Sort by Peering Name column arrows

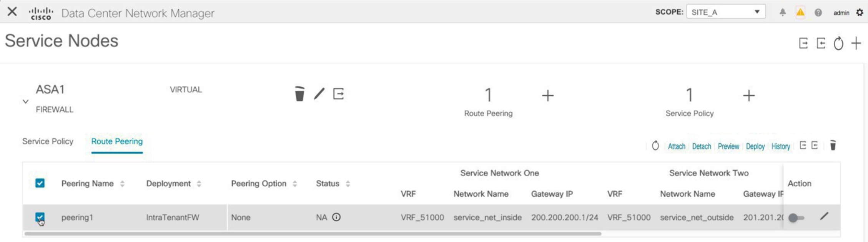pos(122,184)
